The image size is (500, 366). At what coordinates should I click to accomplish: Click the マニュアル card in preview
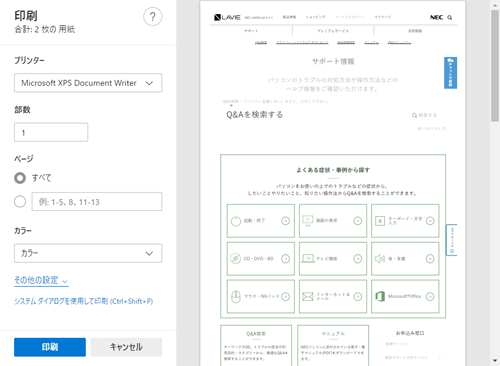(333, 345)
